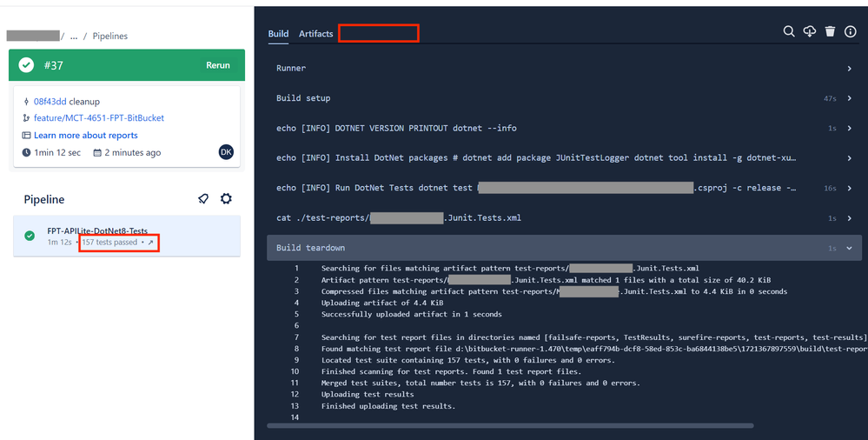Click green success check on #37 banner

pyautogui.click(x=26, y=65)
